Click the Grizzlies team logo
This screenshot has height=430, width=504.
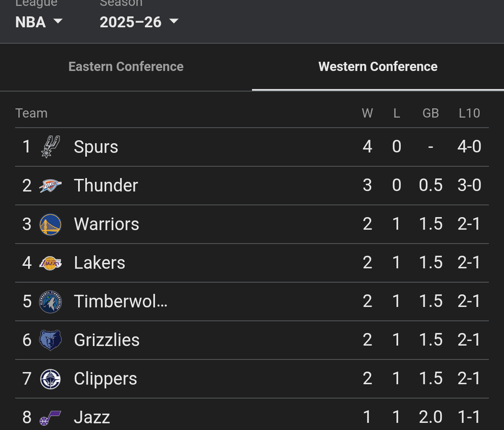(50, 340)
